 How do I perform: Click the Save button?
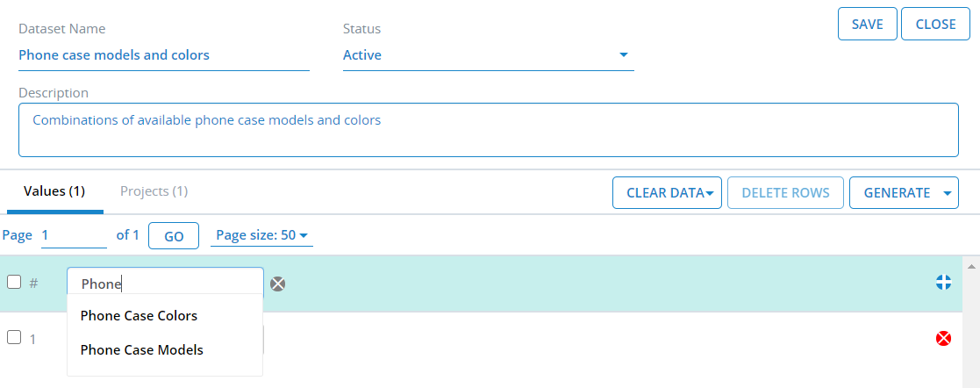point(868,25)
